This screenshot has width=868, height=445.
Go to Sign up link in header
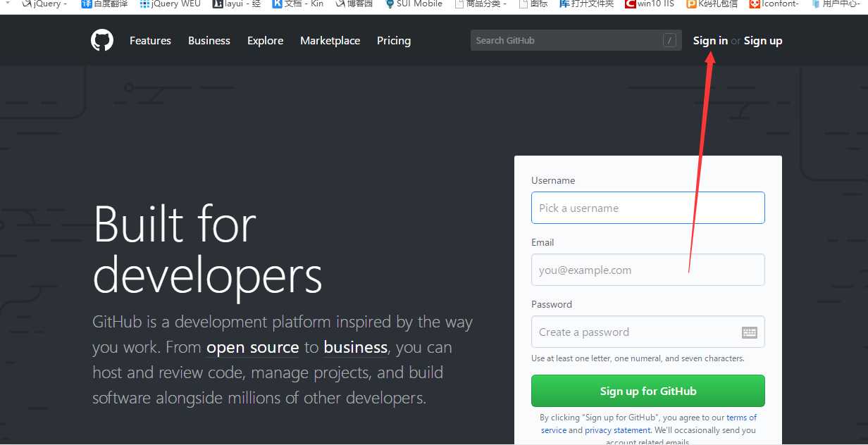click(763, 41)
